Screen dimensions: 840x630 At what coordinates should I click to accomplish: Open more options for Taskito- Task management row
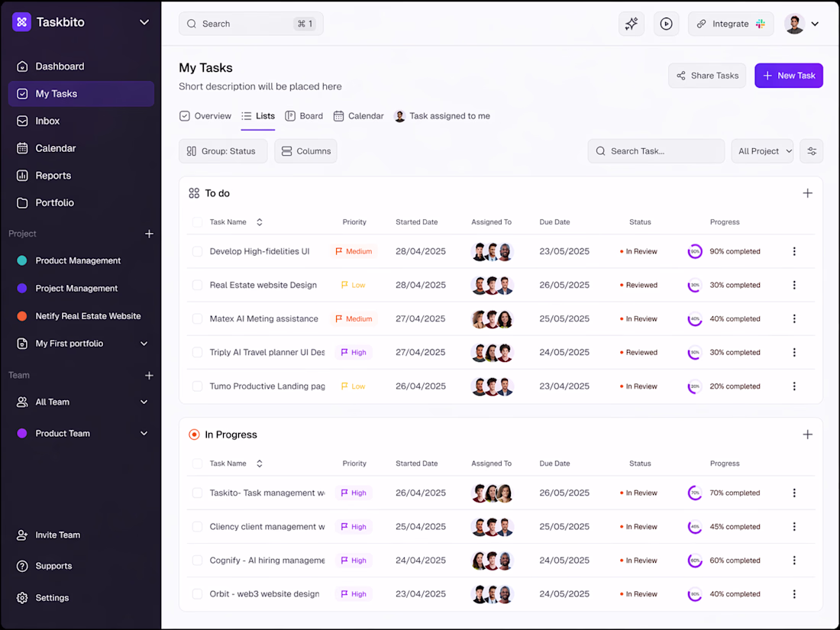[794, 493]
